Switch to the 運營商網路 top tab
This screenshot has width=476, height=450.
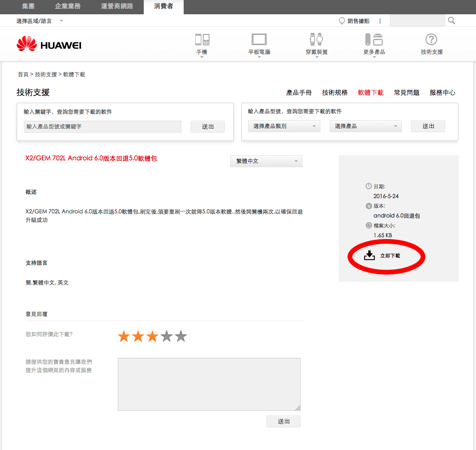117,6
